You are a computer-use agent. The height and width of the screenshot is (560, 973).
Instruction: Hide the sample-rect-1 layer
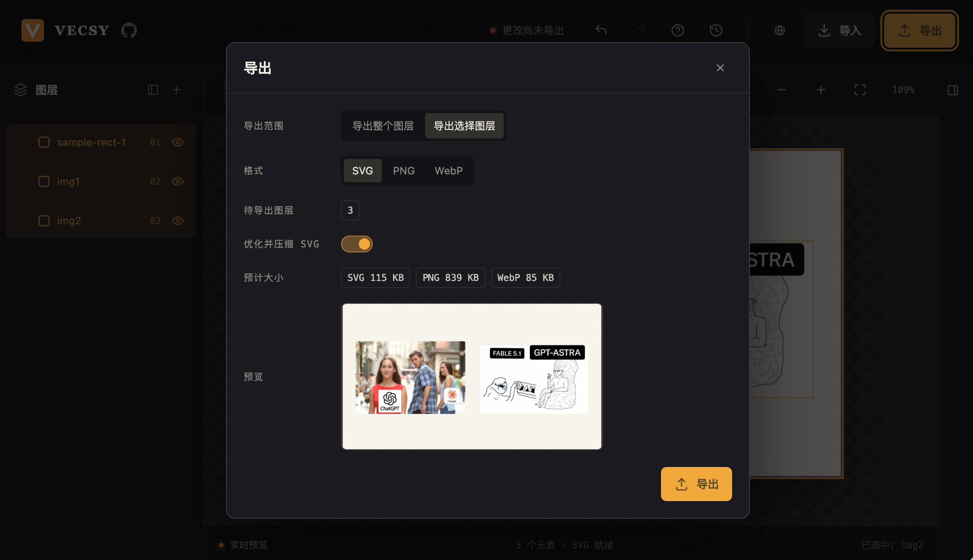pos(178,142)
